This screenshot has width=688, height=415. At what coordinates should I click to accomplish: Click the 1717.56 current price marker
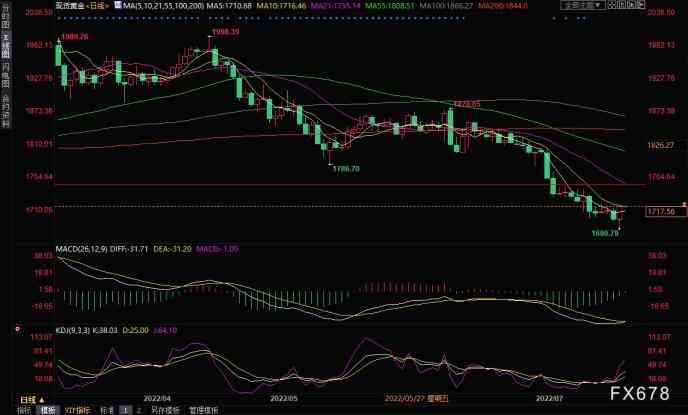(x=663, y=212)
